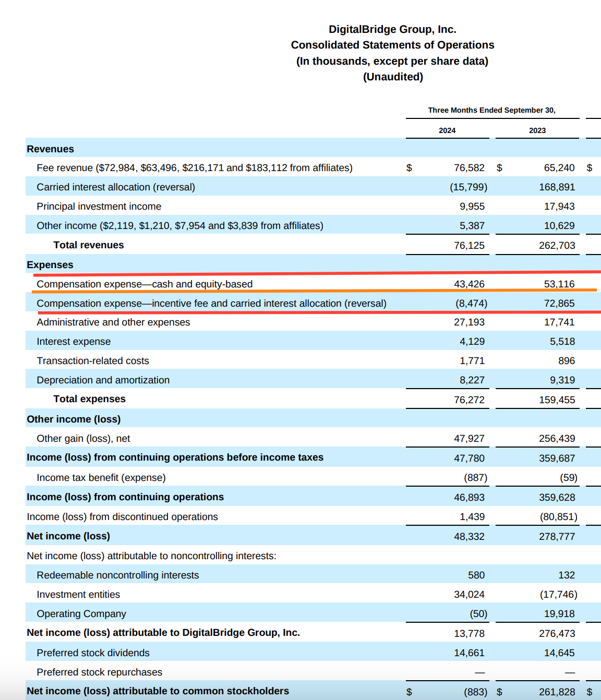This screenshot has height=700, width=601.
Task: Click Depreciation and amortization label
Action: click(103, 380)
